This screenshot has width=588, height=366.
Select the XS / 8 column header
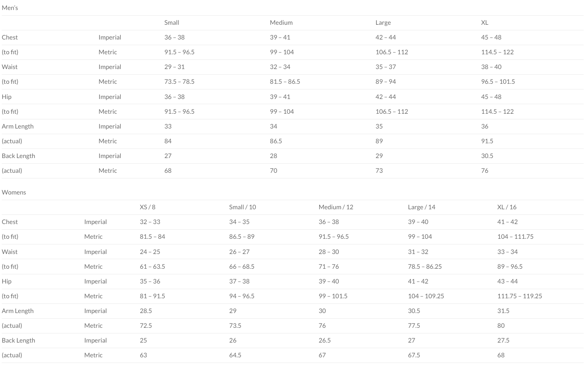tap(147, 207)
